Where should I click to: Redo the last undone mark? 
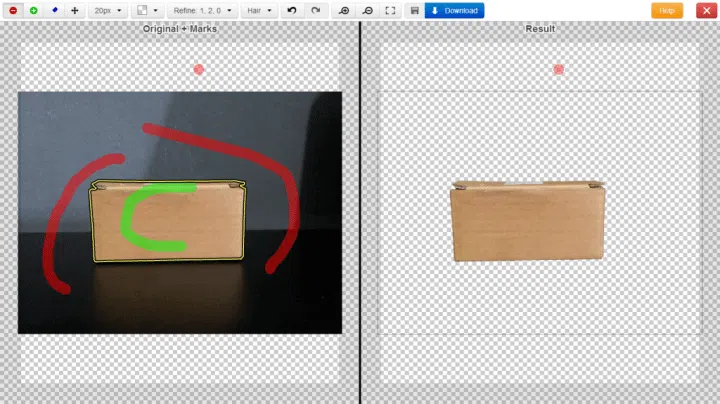316,11
